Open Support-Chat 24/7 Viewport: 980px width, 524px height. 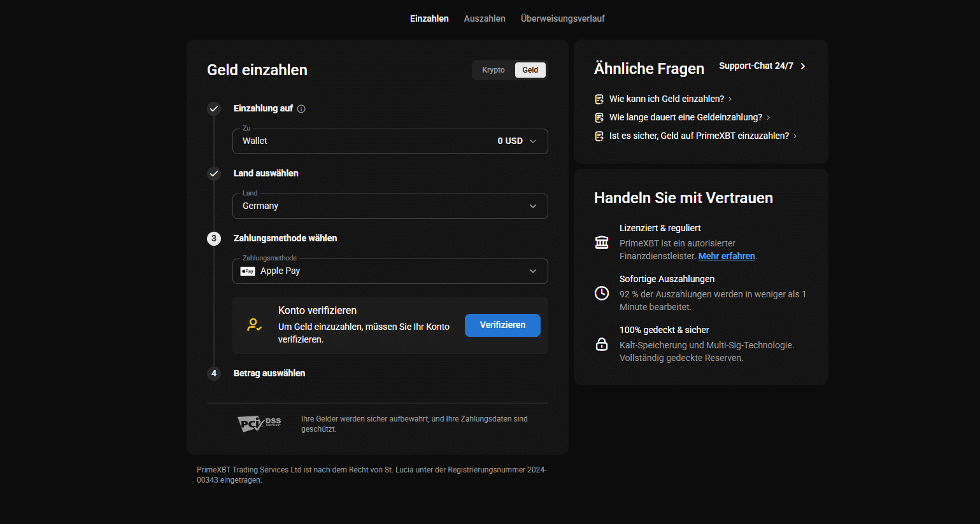[x=762, y=66]
